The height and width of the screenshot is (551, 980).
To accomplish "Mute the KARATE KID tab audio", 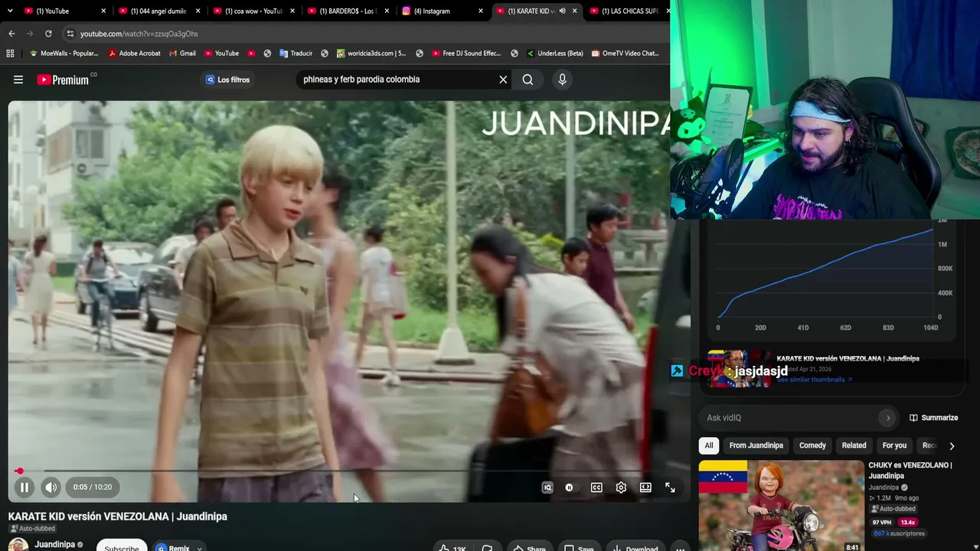I will click(562, 11).
